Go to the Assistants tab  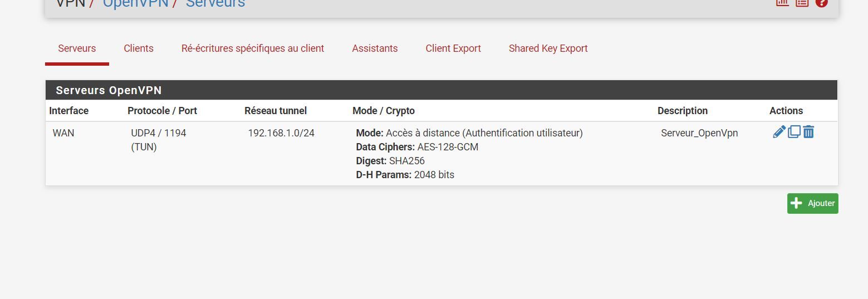(x=375, y=48)
